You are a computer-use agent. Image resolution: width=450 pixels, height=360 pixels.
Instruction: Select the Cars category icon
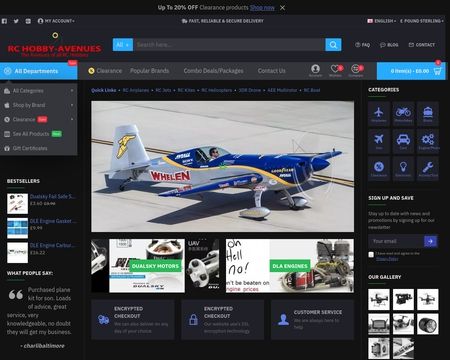coord(403,141)
